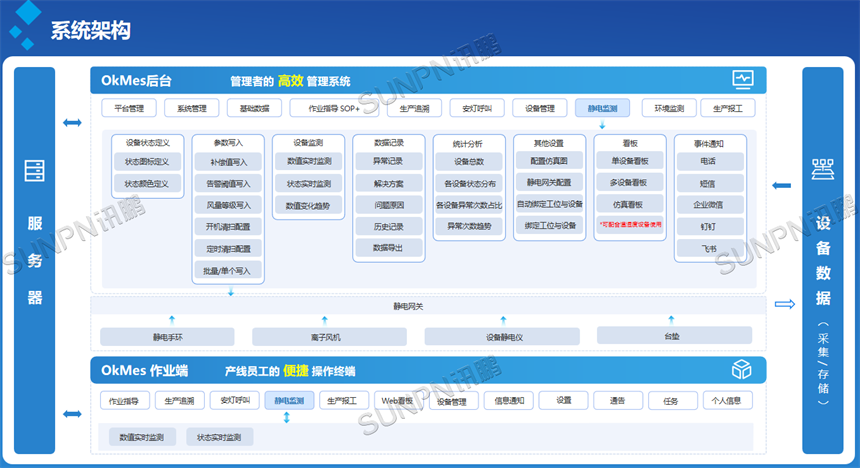
Task: Click 钉钉 notification item
Action: (x=710, y=226)
